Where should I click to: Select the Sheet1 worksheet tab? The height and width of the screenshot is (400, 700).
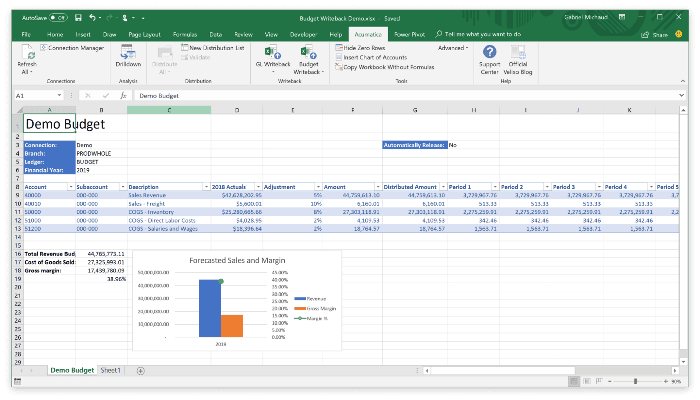111,370
